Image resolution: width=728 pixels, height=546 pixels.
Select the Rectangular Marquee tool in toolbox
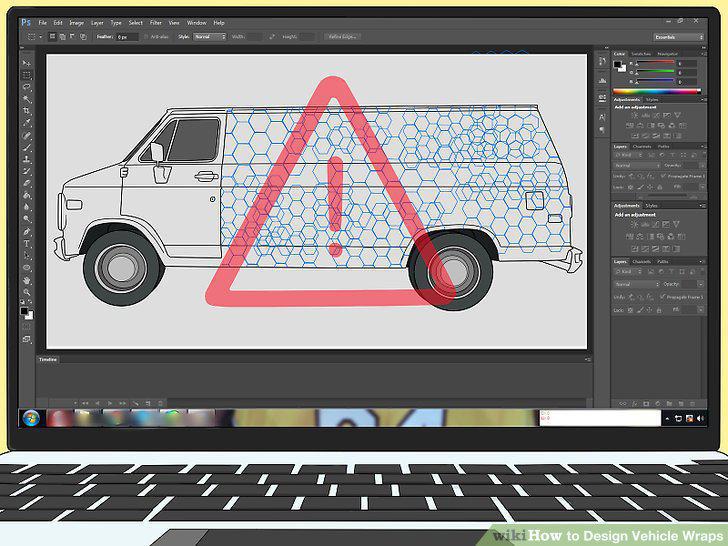click(26, 75)
